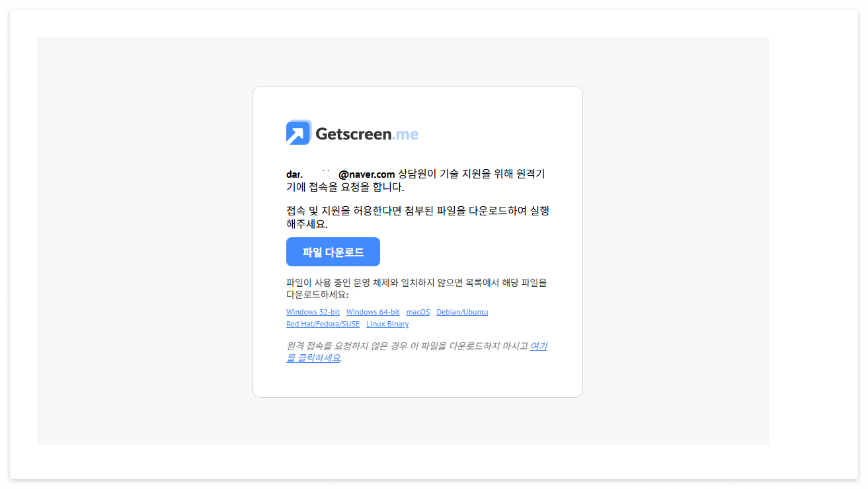This screenshot has width=868, height=489.
Task: Select the Linux Binary download link
Action: pos(387,324)
